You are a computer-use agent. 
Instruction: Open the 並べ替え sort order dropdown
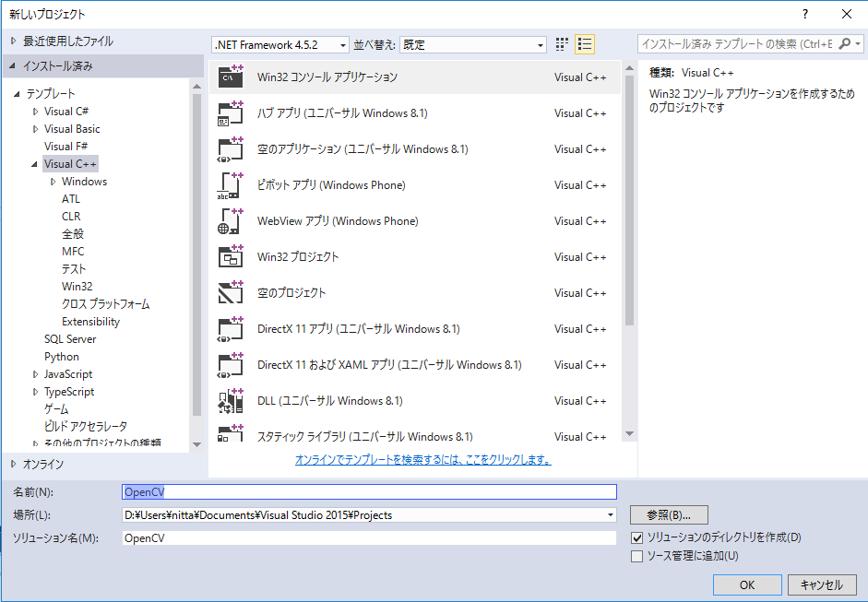pyautogui.click(x=473, y=44)
